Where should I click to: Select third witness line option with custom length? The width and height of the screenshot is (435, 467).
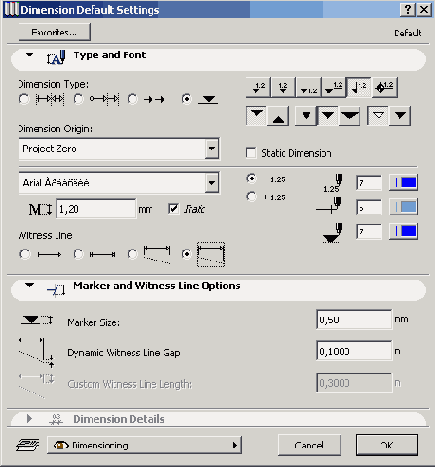(x=133, y=254)
